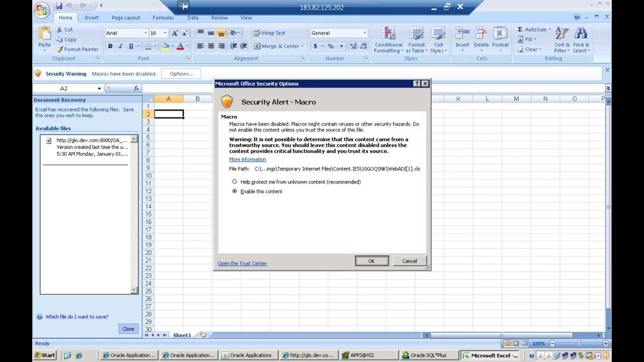The height and width of the screenshot is (362, 644).
Task: Click Cancel in the Security Options dialog
Action: pyautogui.click(x=410, y=261)
